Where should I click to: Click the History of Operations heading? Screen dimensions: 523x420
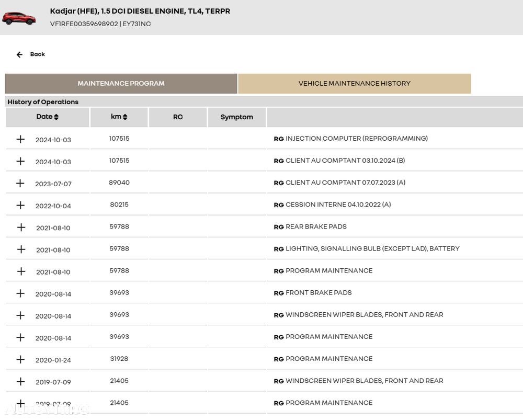tap(43, 102)
